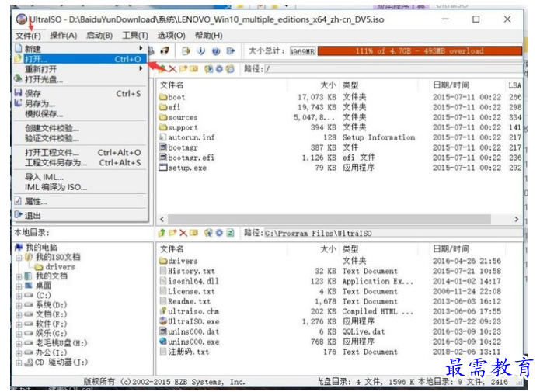Click UltraISO app icon in title bar
Image resolution: width=540 pixels, height=392 pixels.
click(x=22, y=19)
